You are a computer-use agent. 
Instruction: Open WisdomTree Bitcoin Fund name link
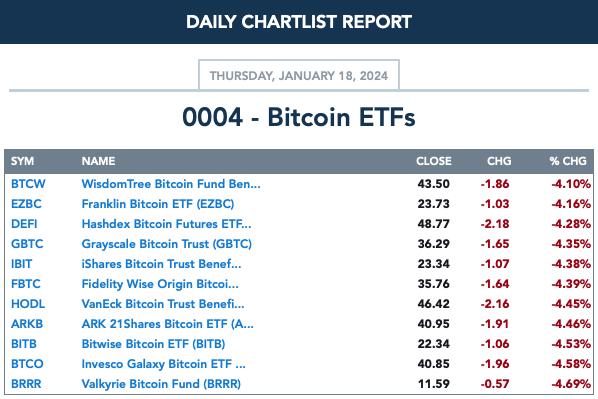click(x=171, y=184)
